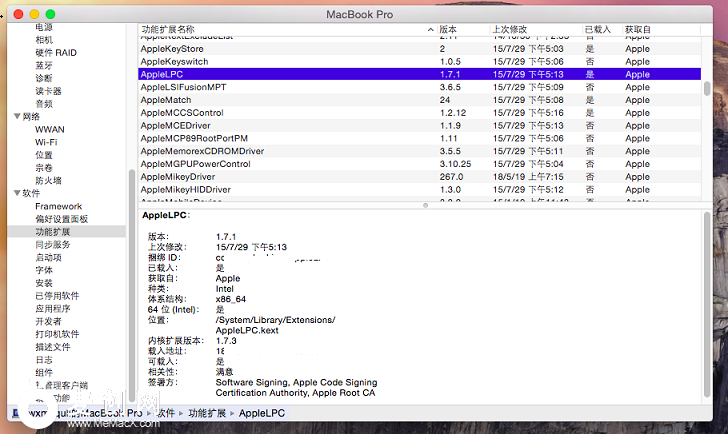
Task: Open 偏好设置面板 in the sidebar
Action: pos(61,219)
